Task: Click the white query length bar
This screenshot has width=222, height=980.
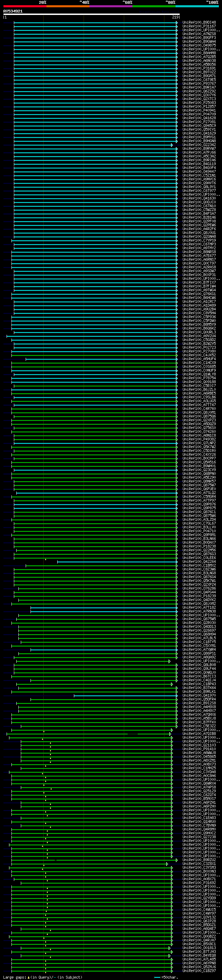Action: [x=92, y=14]
